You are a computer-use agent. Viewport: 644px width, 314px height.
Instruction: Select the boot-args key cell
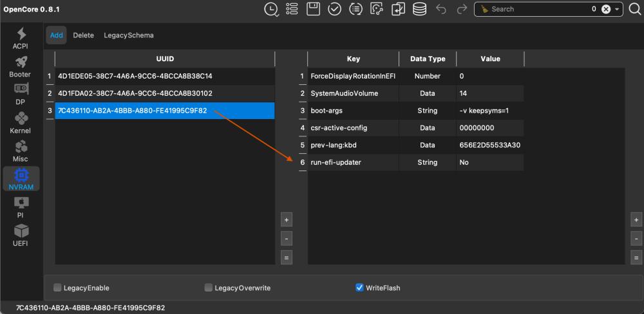[x=353, y=111]
